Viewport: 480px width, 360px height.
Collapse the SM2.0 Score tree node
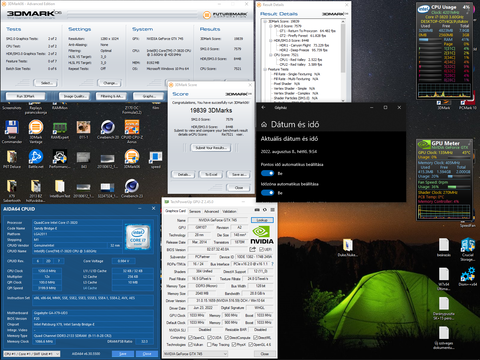[x=271, y=26]
